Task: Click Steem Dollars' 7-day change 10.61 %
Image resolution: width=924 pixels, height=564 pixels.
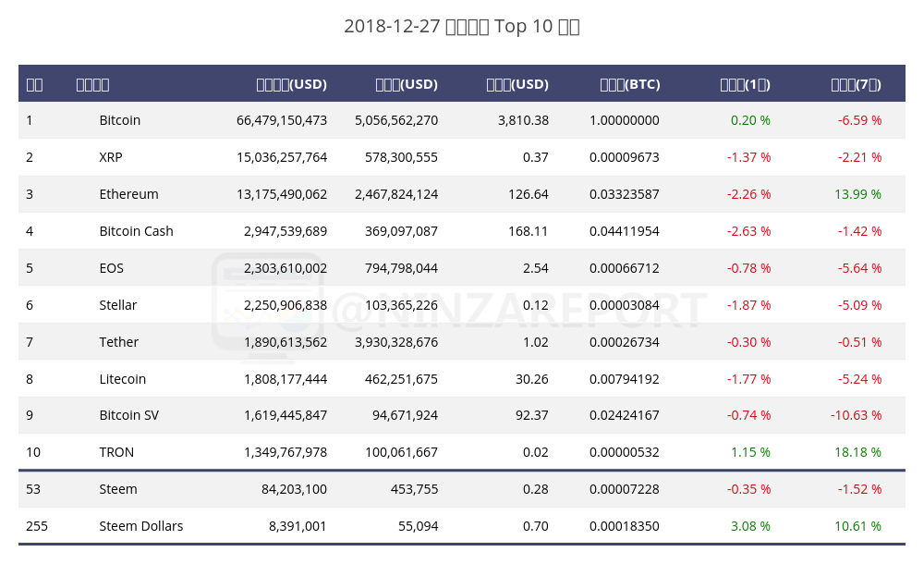Action: pyautogui.click(x=858, y=526)
